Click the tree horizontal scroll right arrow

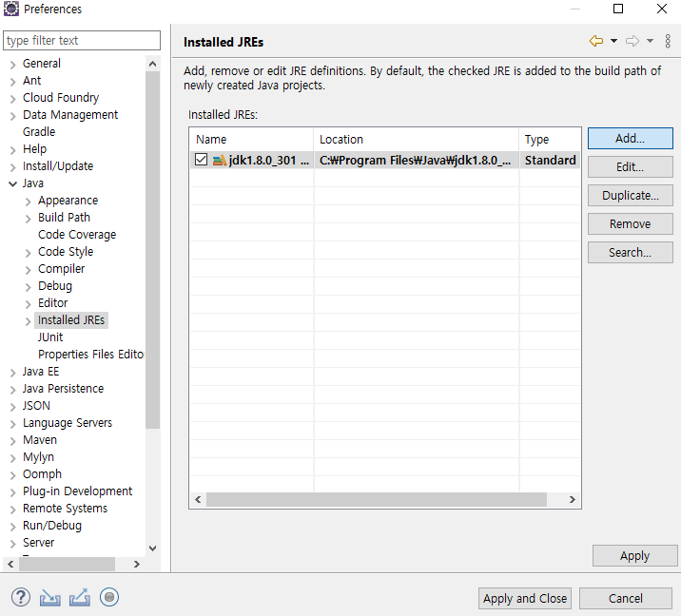tap(137, 564)
